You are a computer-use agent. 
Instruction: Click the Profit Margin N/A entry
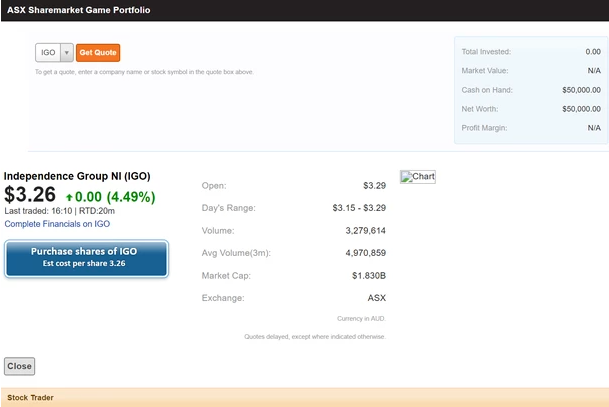pos(594,128)
